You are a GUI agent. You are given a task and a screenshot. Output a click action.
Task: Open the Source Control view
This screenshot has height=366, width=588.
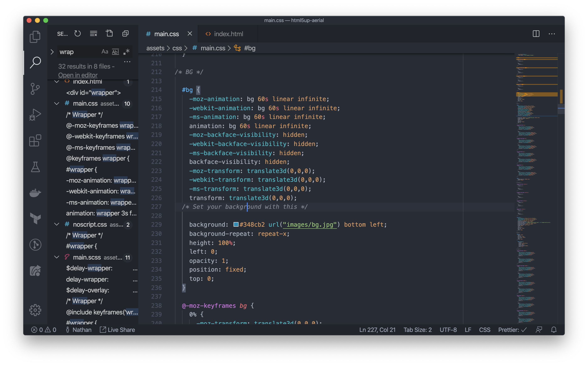(35, 89)
